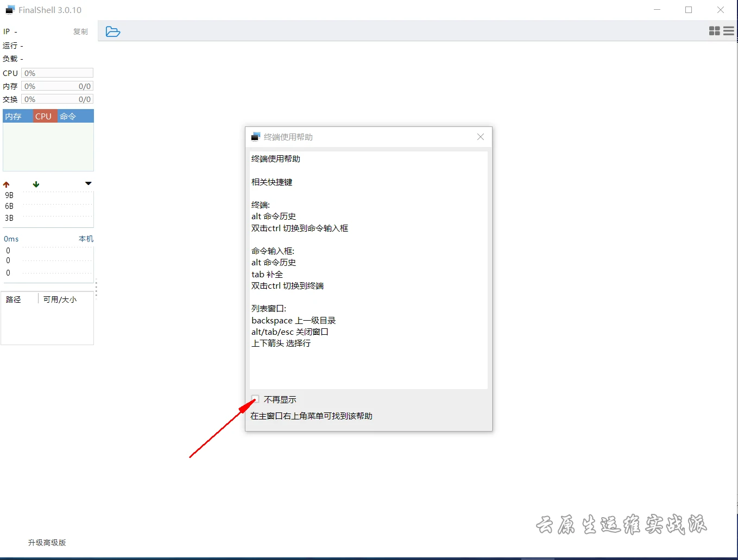The image size is (738, 560).
Task: Click the 升级高级版 upgrade link
Action: pos(47,543)
